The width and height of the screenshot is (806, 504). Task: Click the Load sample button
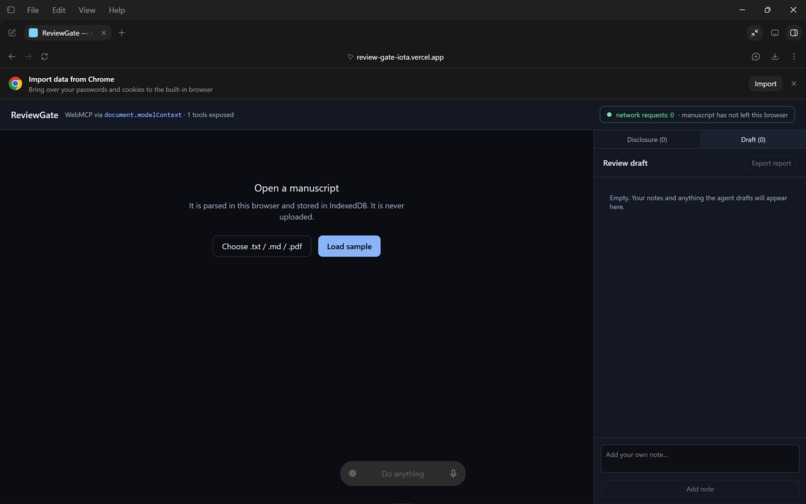click(x=349, y=246)
